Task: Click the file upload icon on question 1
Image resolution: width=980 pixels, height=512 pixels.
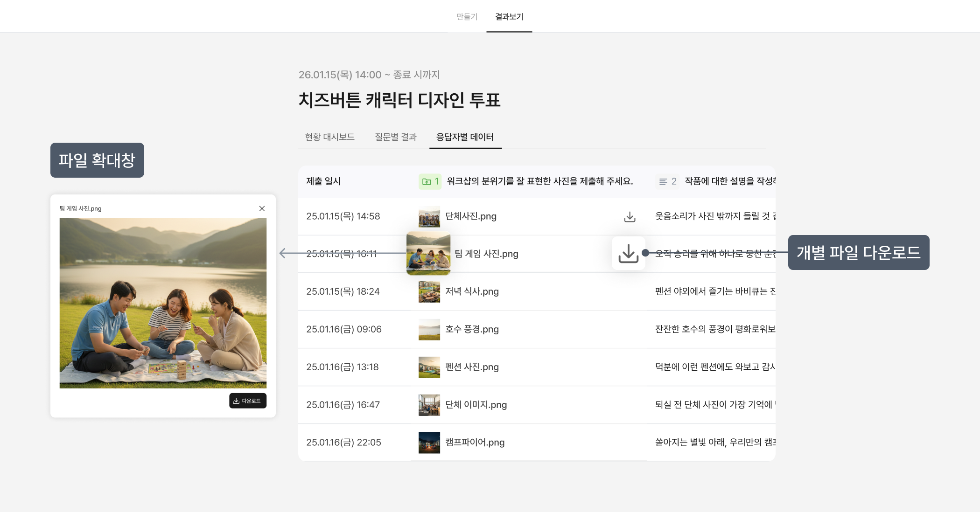Action: (x=427, y=181)
